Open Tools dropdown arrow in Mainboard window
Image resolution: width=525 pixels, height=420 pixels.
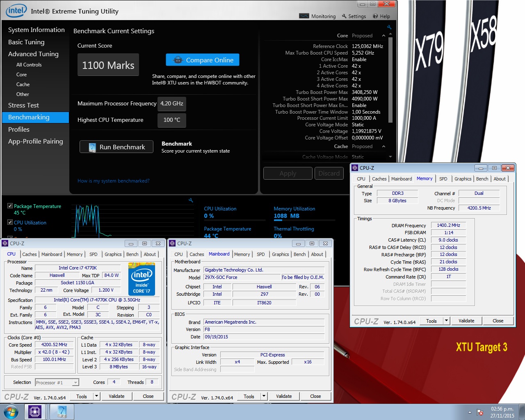[x=264, y=396]
